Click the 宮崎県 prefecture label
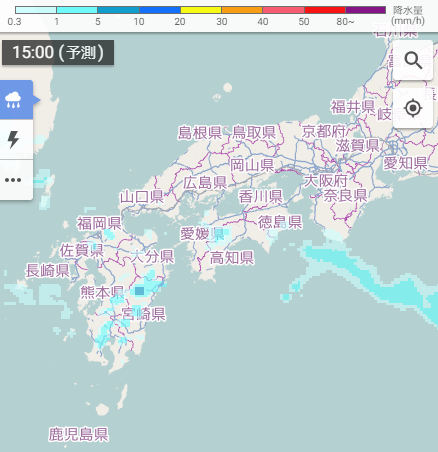The width and height of the screenshot is (438, 452). point(143,314)
